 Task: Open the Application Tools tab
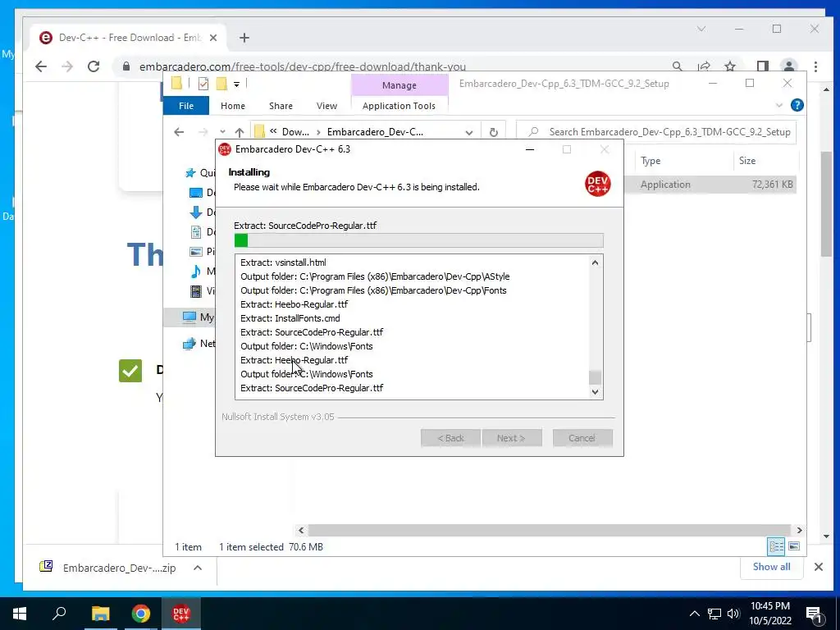pos(399,106)
